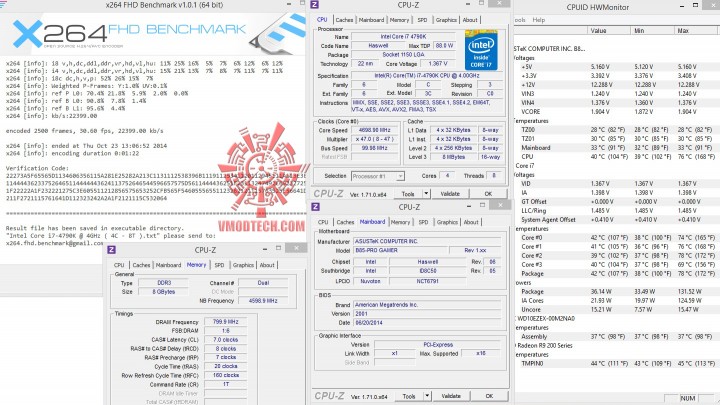Click the NUM indicator in HWMonitor status bar
The width and height of the screenshot is (720, 405).
687,398
